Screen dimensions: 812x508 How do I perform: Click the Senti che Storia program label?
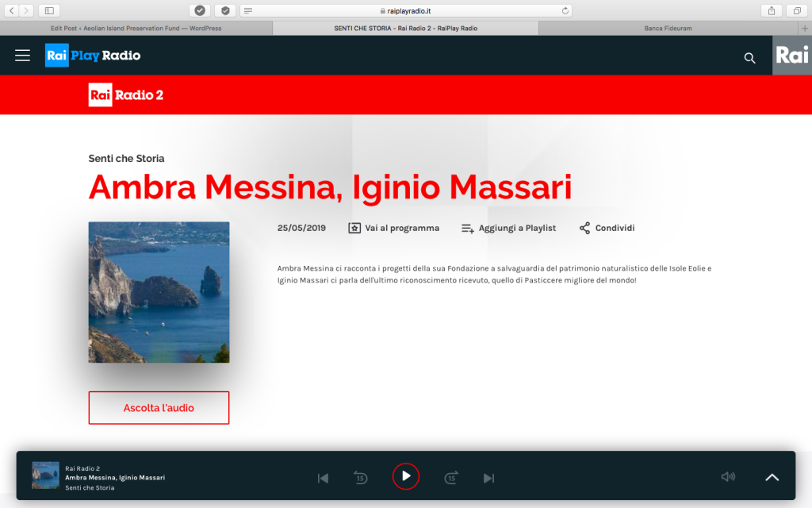[x=126, y=159]
